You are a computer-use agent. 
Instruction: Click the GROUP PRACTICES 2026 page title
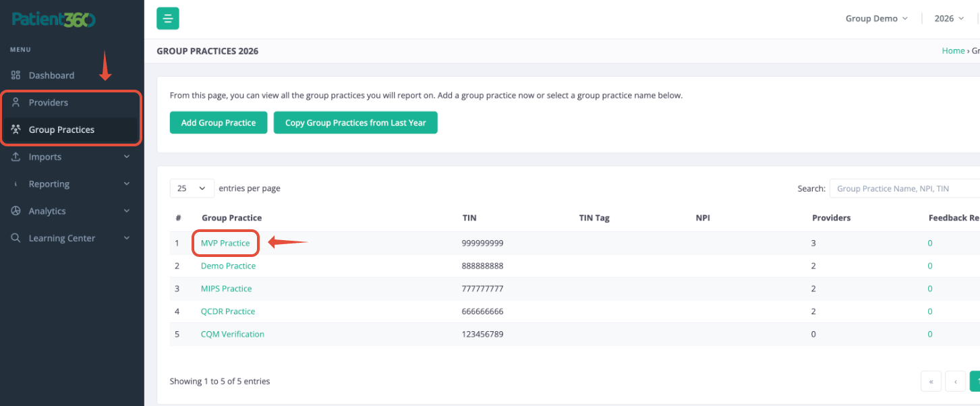click(x=208, y=51)
